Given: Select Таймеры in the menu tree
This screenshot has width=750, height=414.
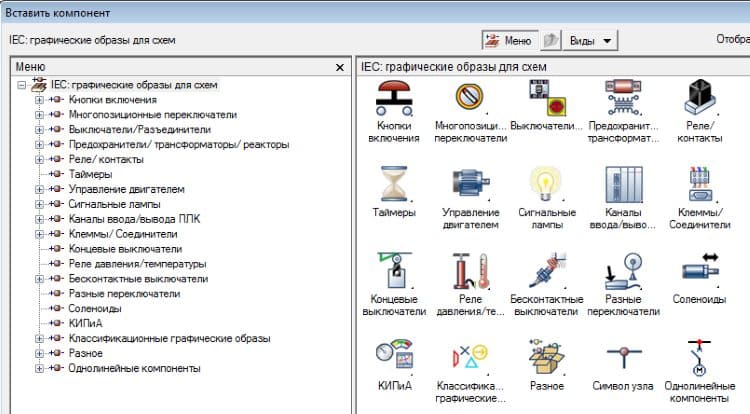Looking at the screenshot, I should click(90, 174).
